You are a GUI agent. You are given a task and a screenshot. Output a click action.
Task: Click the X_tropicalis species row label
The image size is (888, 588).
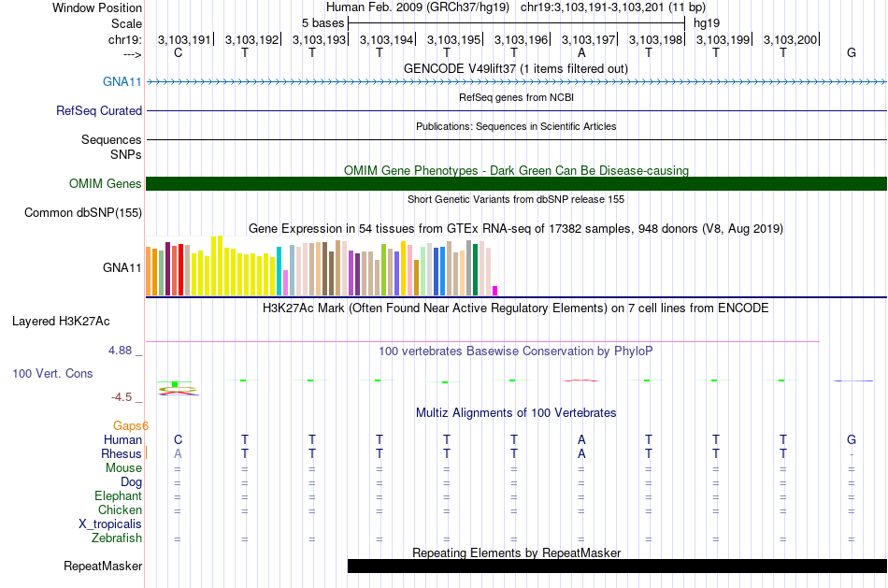coord(110,524)
